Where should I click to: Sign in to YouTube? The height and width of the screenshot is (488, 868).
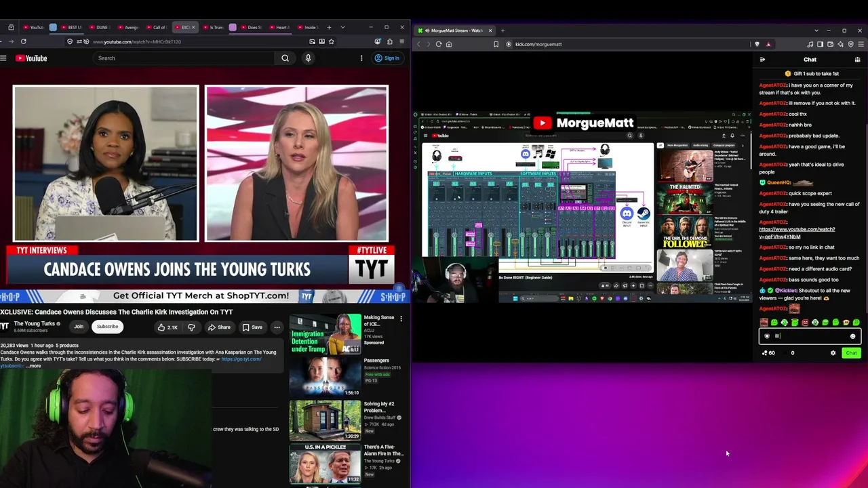point(387,58)
